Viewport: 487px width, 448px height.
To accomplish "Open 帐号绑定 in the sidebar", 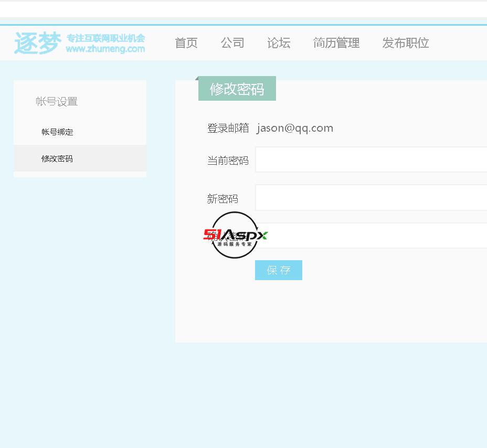I will click(x=57, y=132).
